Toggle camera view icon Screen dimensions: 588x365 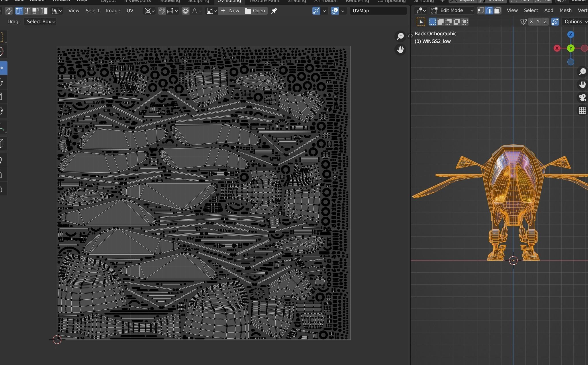[x=582, y=97]
